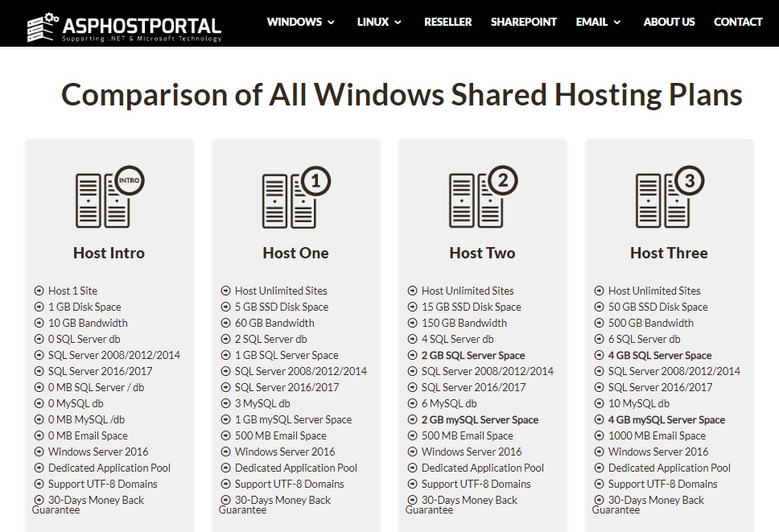779x532 pixels.
Task: Click the bullet icon next to 1 GB mySQL Server Space
Action: click(x=225, y=420)
